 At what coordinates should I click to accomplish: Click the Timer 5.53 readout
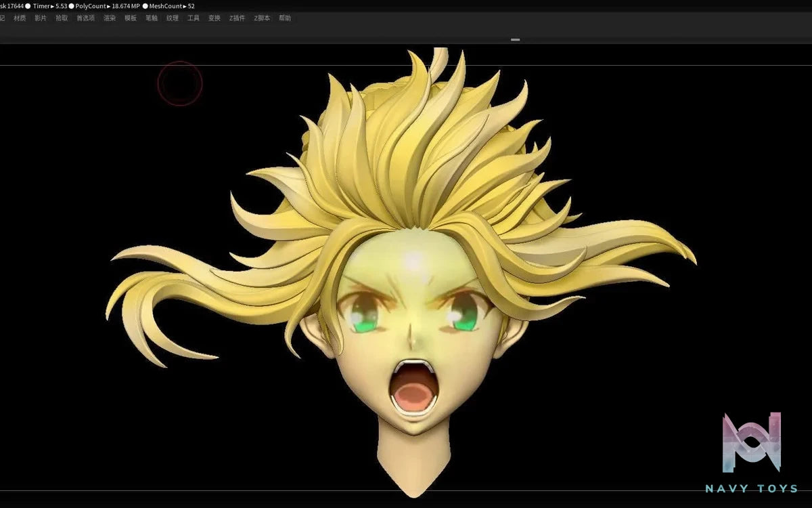[50, 6]
